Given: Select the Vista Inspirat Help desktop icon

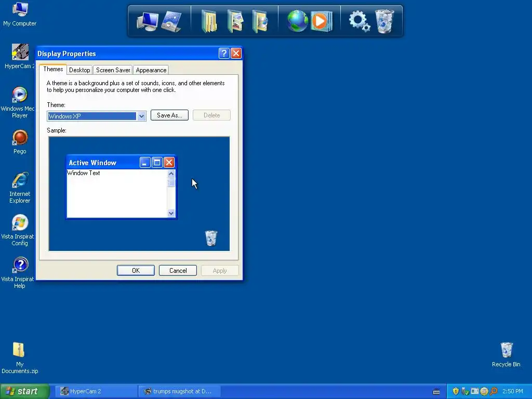Looking at the screenshot, I should [20, 273].
